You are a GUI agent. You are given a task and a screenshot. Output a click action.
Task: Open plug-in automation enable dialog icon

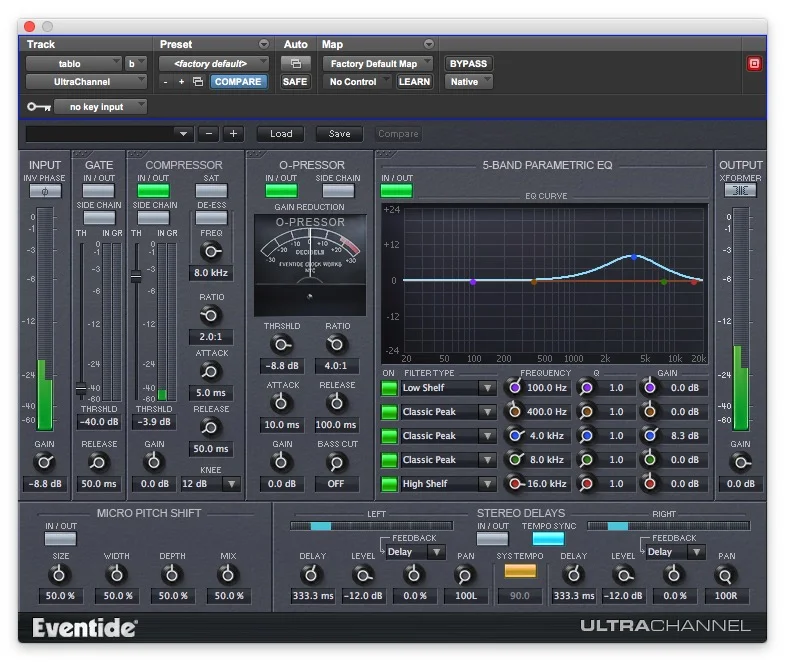point(296,64)
